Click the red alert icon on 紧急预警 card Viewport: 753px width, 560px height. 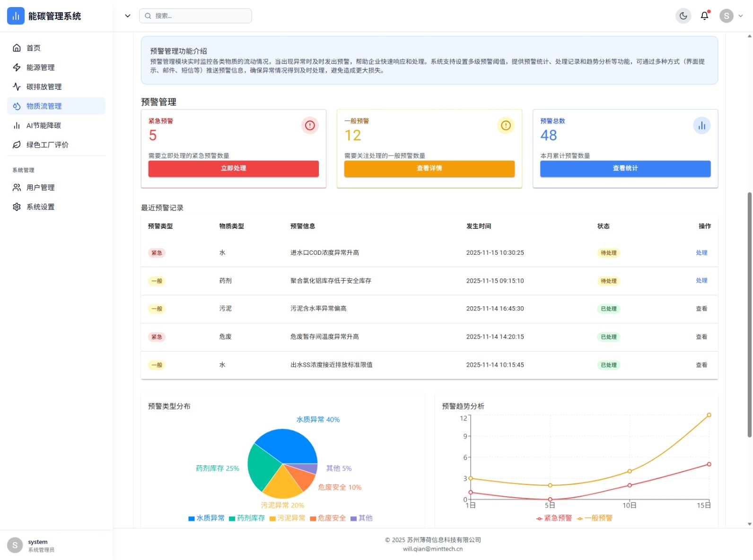310,125
